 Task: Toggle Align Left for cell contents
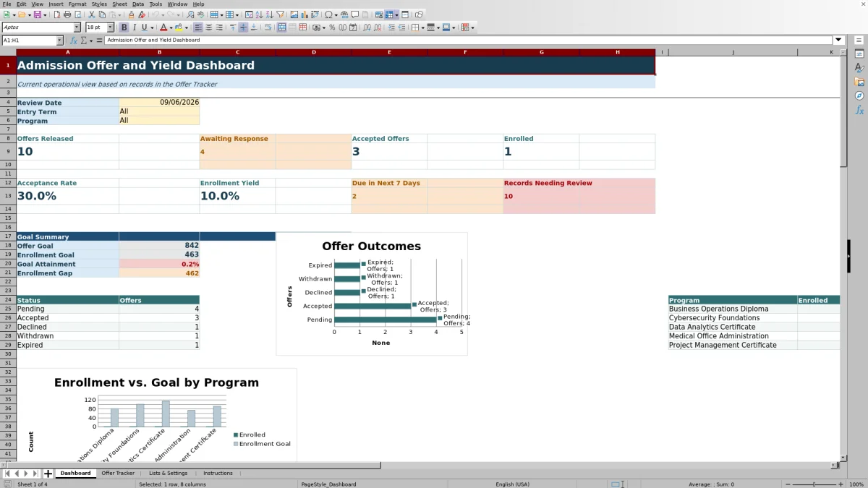(199, 27)
